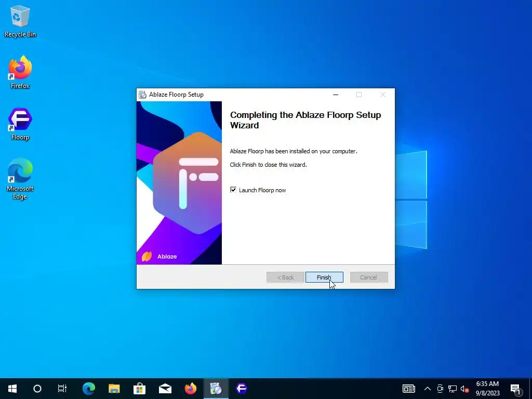Launch Firefox from the taskbar
The height and width of the screenshot is (399, 532).
pyautogui.click(x=190, y=389)
